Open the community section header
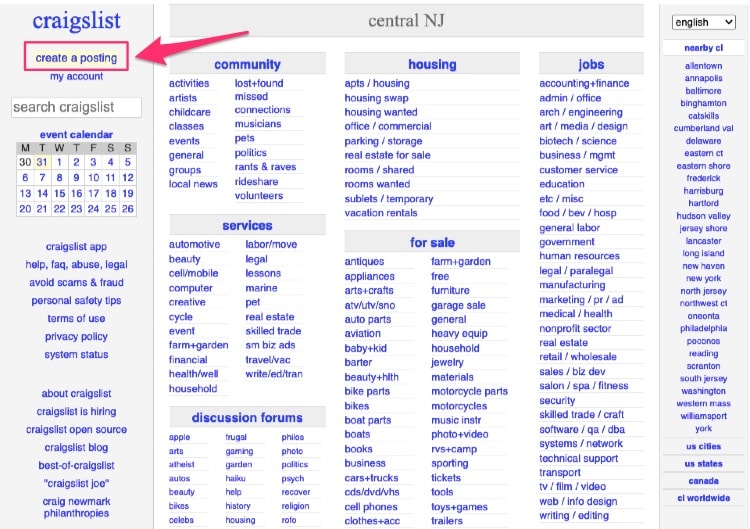 click(x=247, y=64)
